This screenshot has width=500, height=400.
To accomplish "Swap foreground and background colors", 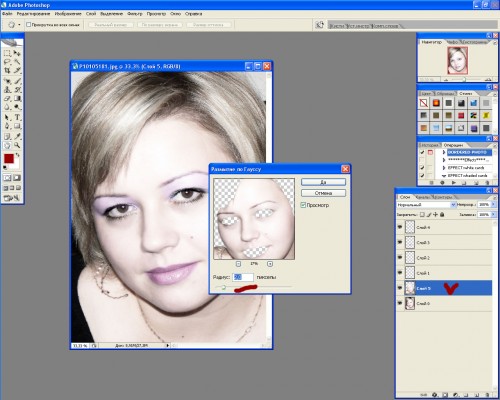I will 18,155.
